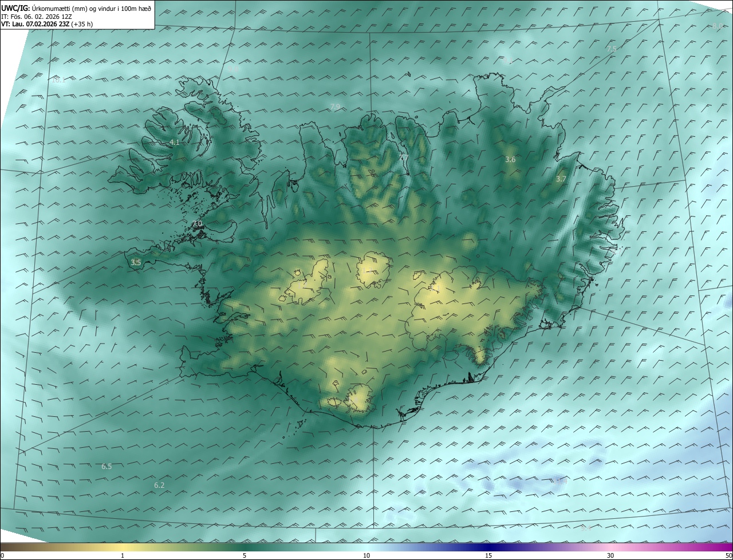Click the color bar tick labelled 15
The height and width of the screenshot is (560, 733).
[488, 555]
